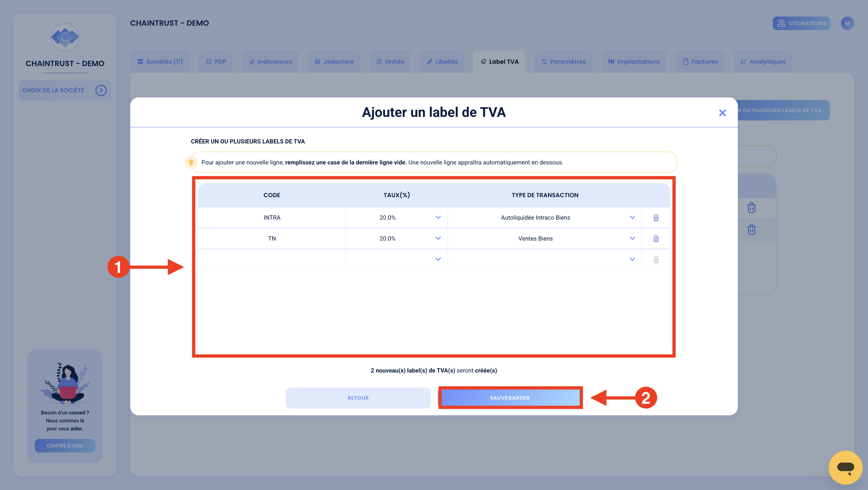Select the Label TVA tab
This screenshot has height=490, width=868.
pos(499,62)
